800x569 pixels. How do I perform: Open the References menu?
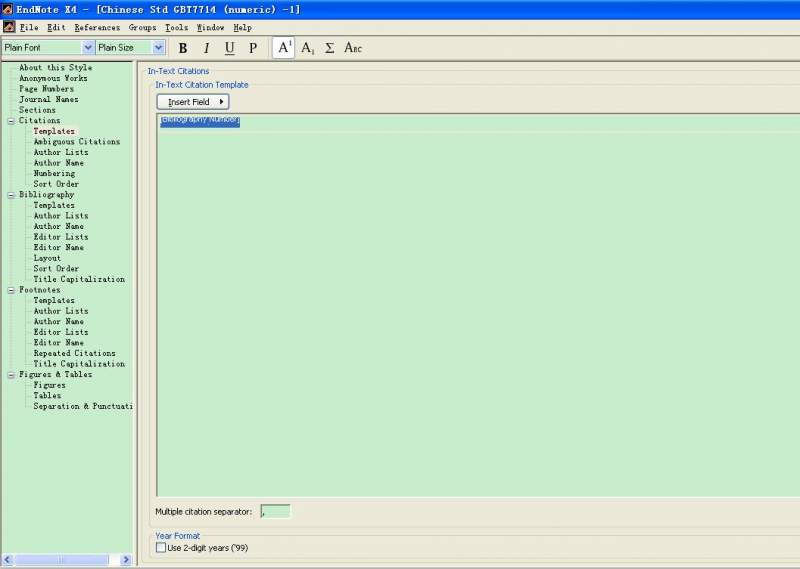point(97,28)
